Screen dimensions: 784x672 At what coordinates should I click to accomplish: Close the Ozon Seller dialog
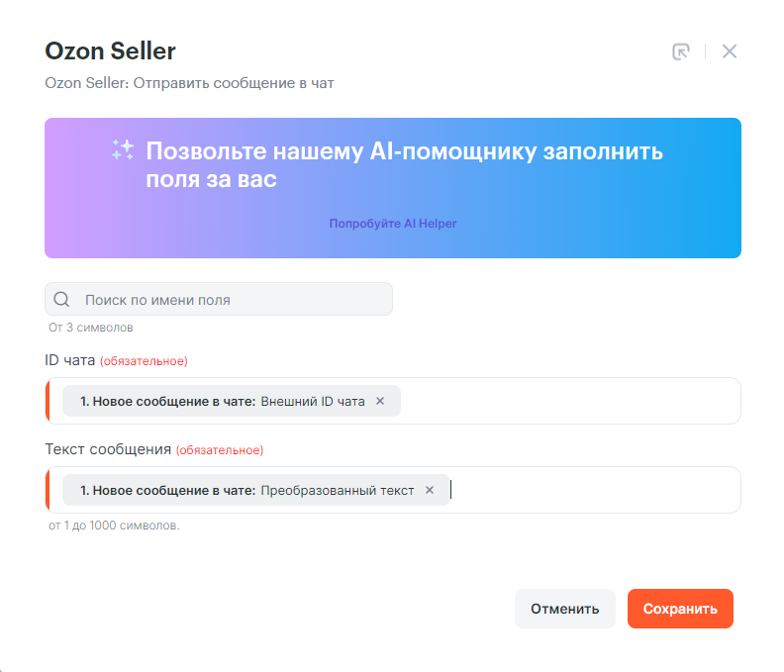[x=730, y=52]
